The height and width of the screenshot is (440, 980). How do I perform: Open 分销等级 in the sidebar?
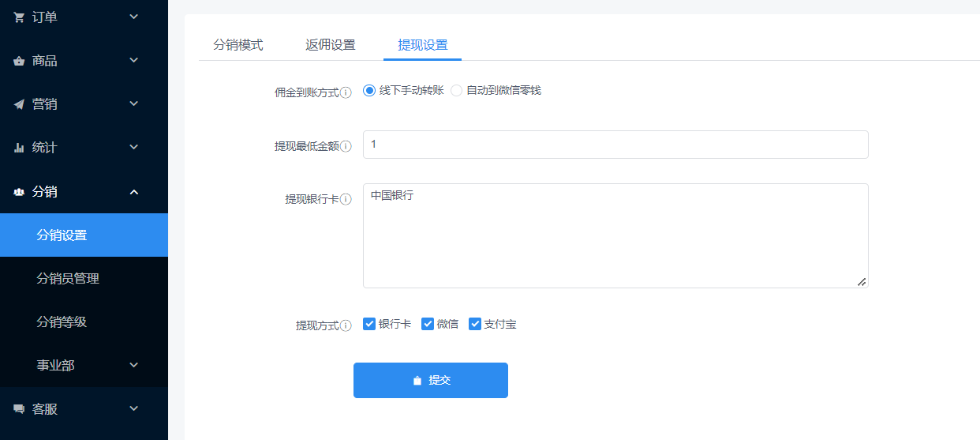click(x=84, y=322)
